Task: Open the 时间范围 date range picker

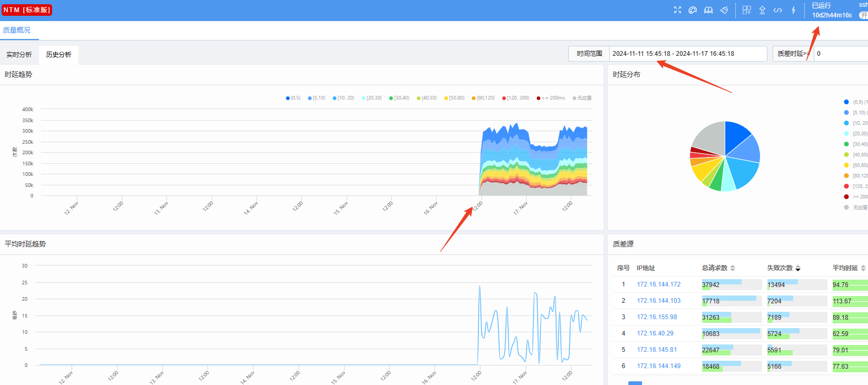Action: coord(688,54)
